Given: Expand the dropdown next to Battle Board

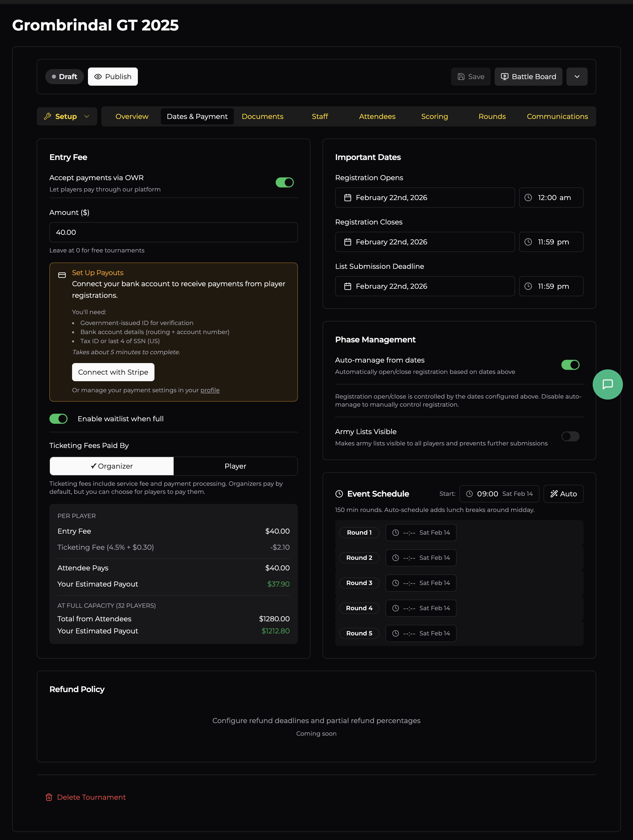Looking at the screenshot, I should point(577,76).
